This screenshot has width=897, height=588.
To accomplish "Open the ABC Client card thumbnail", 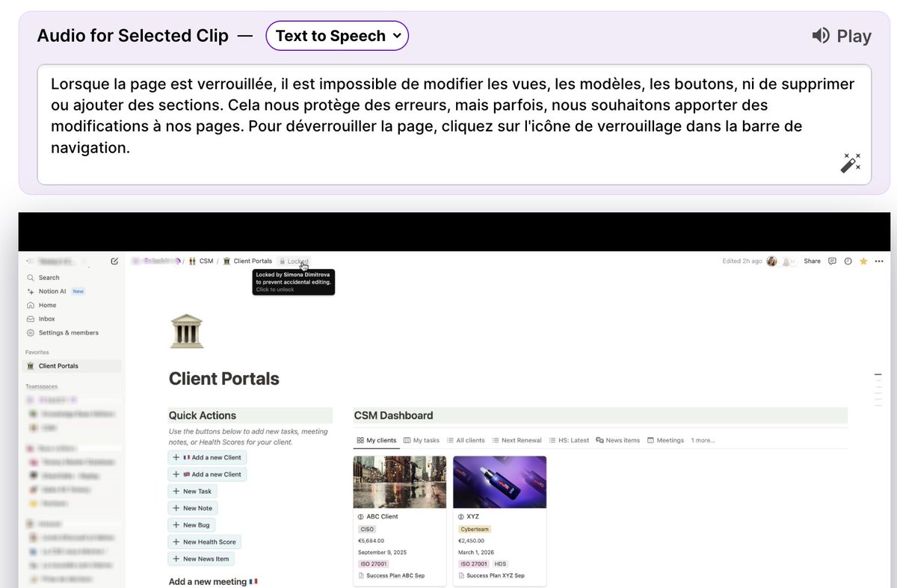I will 399,481.
